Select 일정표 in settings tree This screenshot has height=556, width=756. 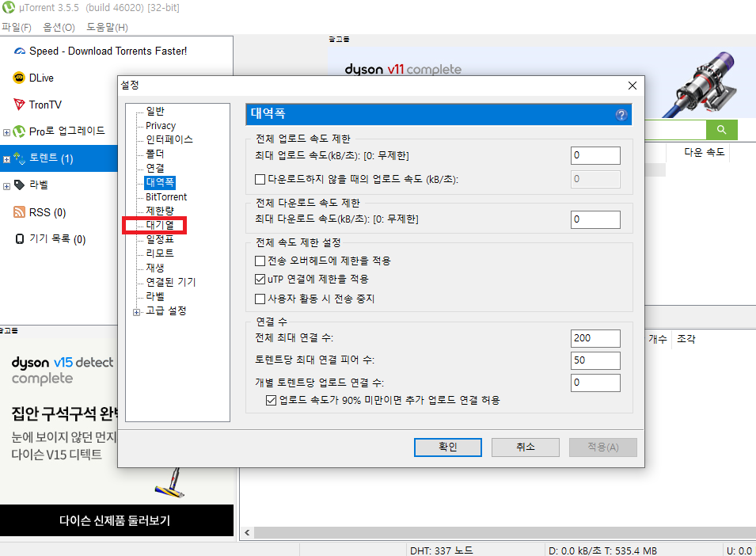click(x=160, y=239)
